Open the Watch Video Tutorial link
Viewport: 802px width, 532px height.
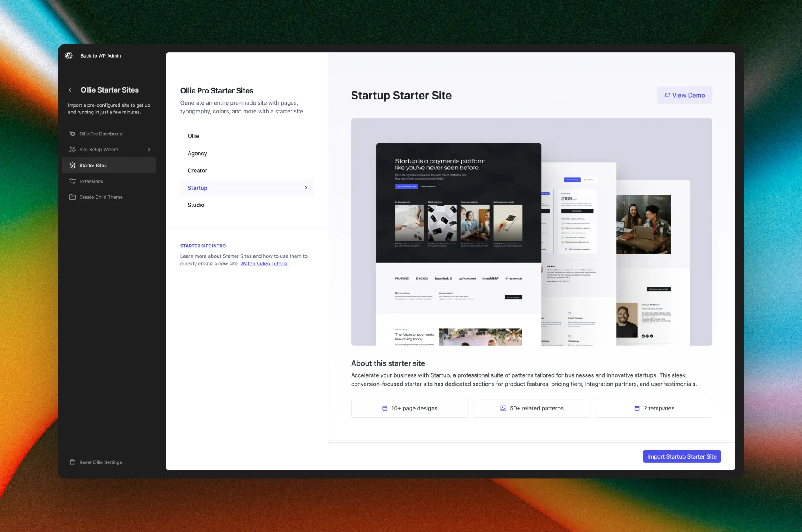click(264, 264)
